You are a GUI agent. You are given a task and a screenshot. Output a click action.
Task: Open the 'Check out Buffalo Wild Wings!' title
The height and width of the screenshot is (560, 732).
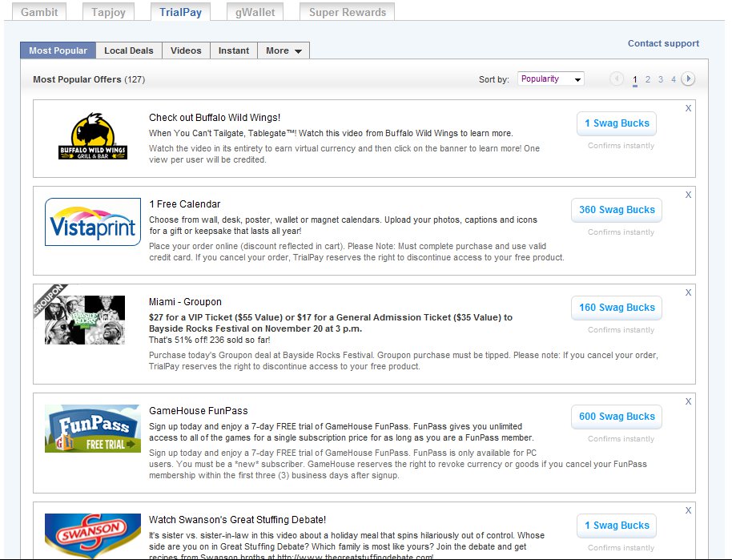click(215, 118)
